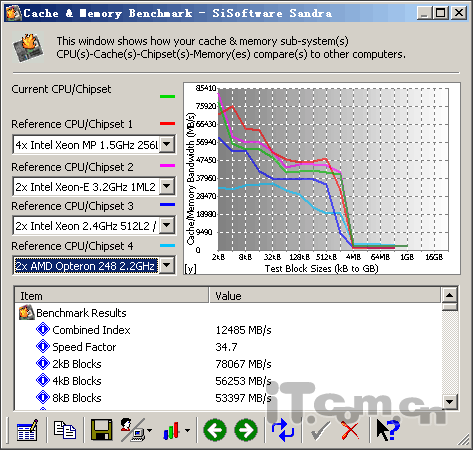473x450 pixels.
Task: Click the Value column header
Action: [x=325, y=296]
